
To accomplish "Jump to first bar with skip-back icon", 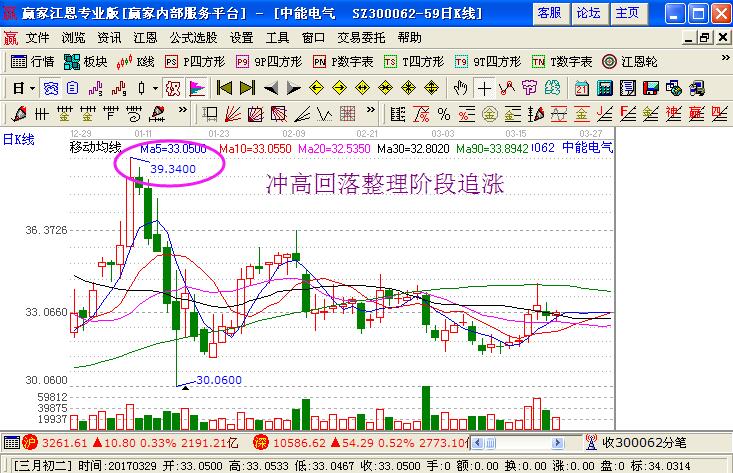I will (x=224, y=87).
